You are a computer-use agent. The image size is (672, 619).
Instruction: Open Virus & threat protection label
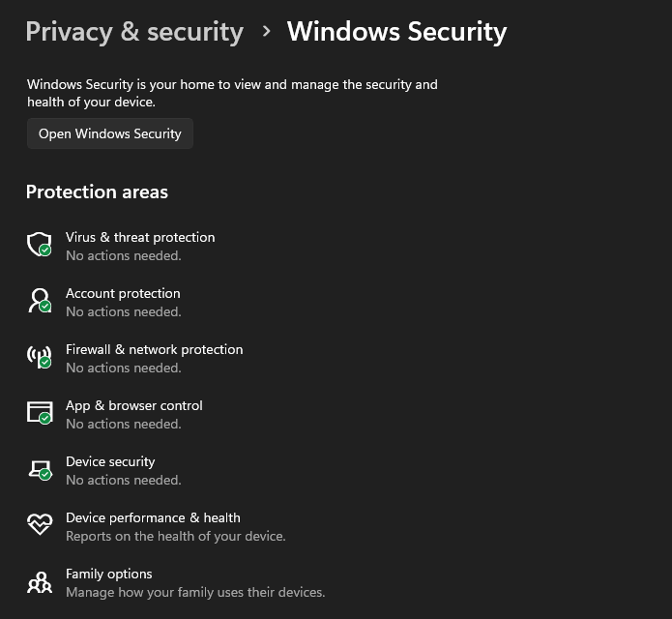tap(140, 237)
